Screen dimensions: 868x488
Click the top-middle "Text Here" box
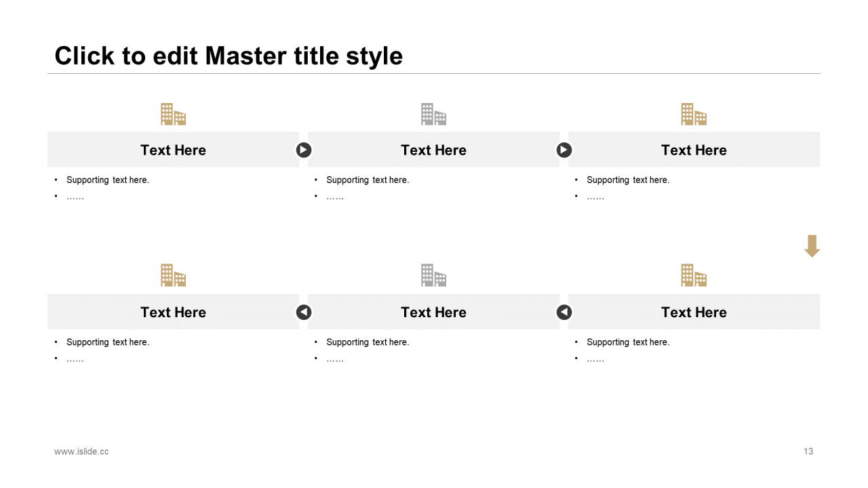(433, 150)
